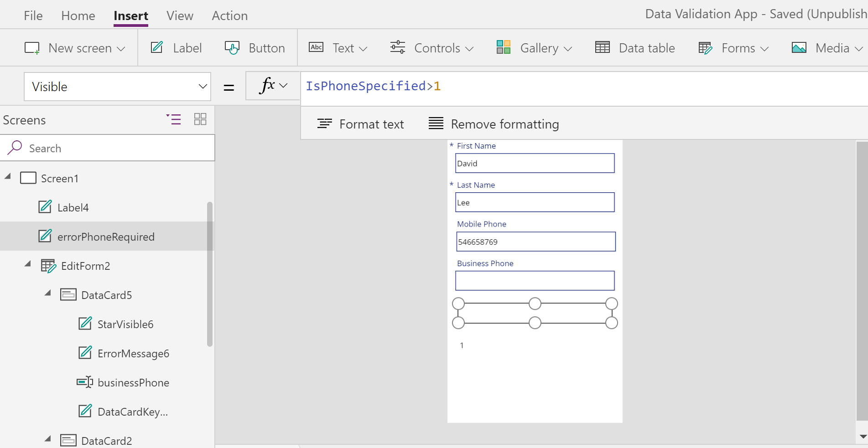Open the Gallery icon menu
The image size is (868, 448).
click(x=503, y=48)
